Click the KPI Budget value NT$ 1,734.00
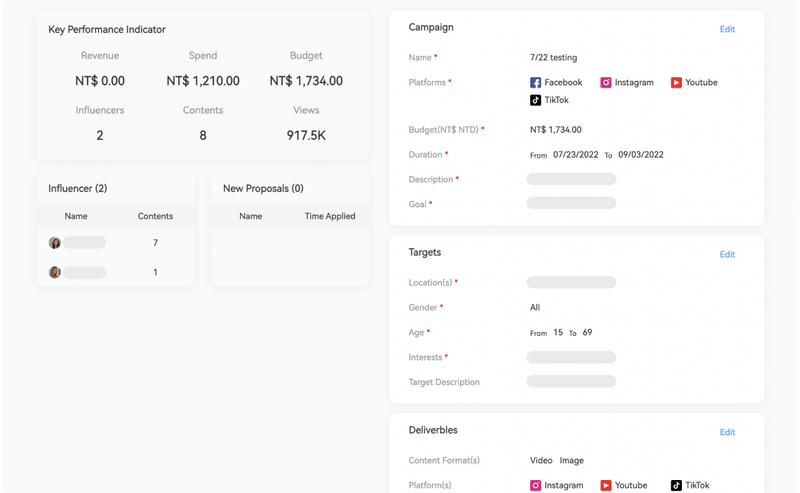 click(x=306, y=81)
